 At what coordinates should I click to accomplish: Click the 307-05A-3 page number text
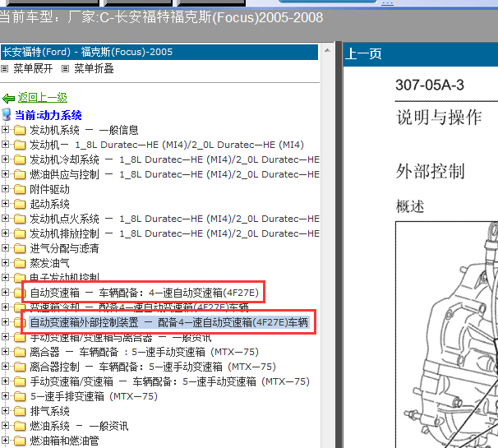point(430,85)
